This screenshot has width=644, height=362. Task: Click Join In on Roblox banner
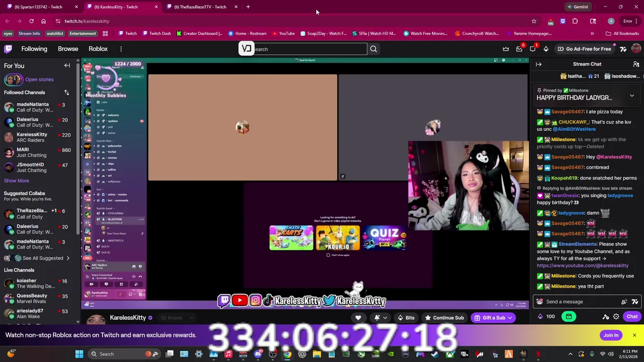click(x=611, y=335)
